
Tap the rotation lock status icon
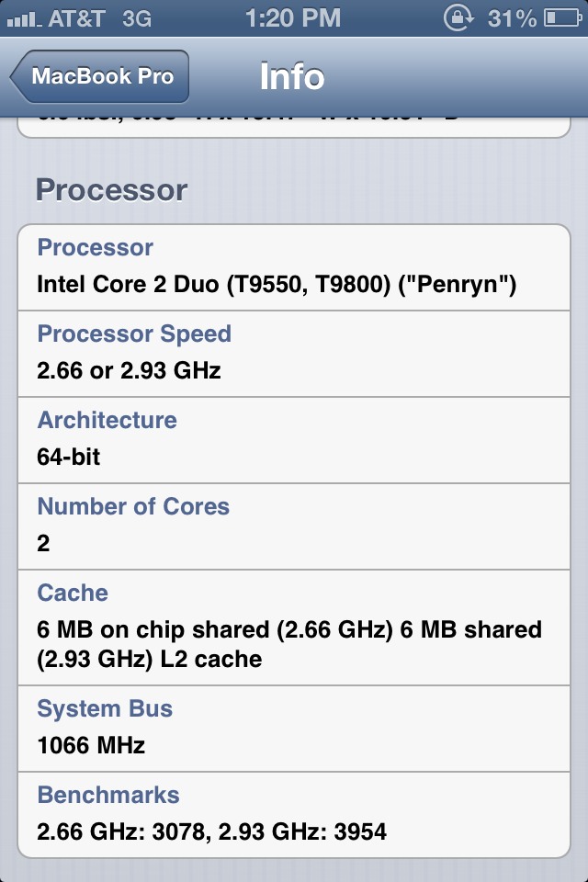point(458,18)
